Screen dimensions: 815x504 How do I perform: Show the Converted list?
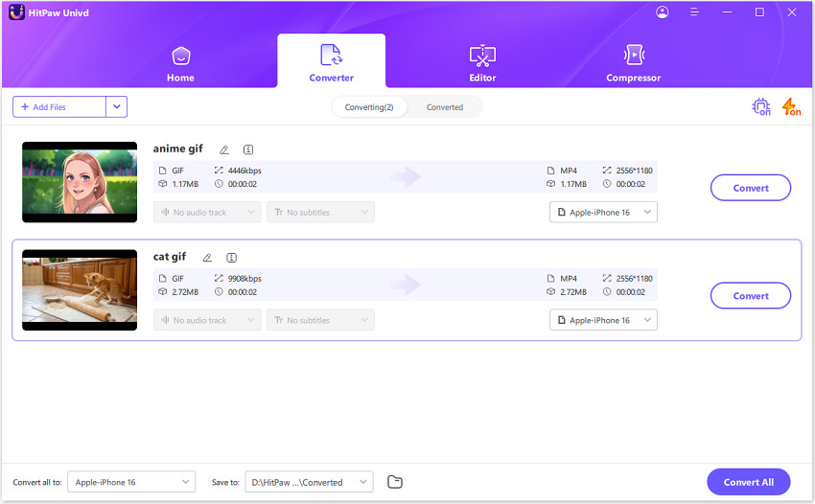pos(444,107)
